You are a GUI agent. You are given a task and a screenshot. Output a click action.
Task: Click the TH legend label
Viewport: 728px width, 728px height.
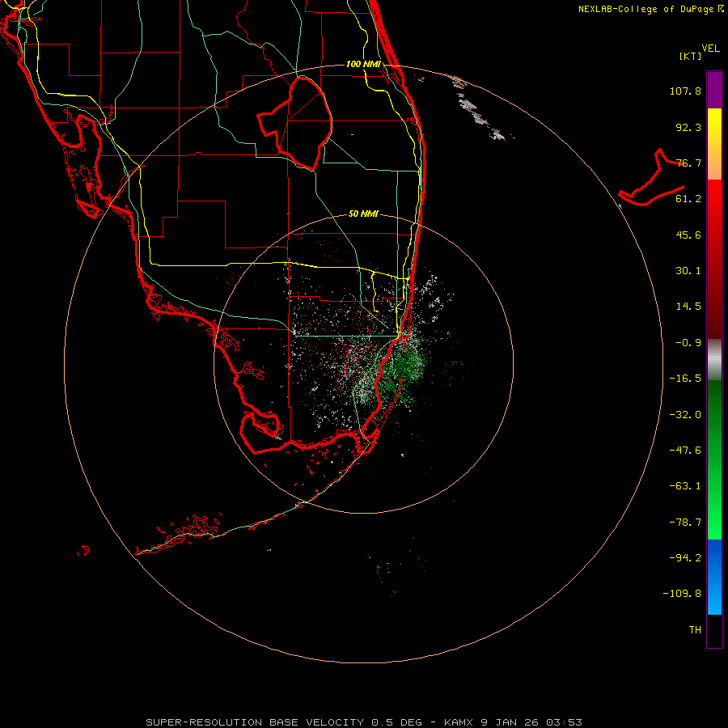[695, 630]
